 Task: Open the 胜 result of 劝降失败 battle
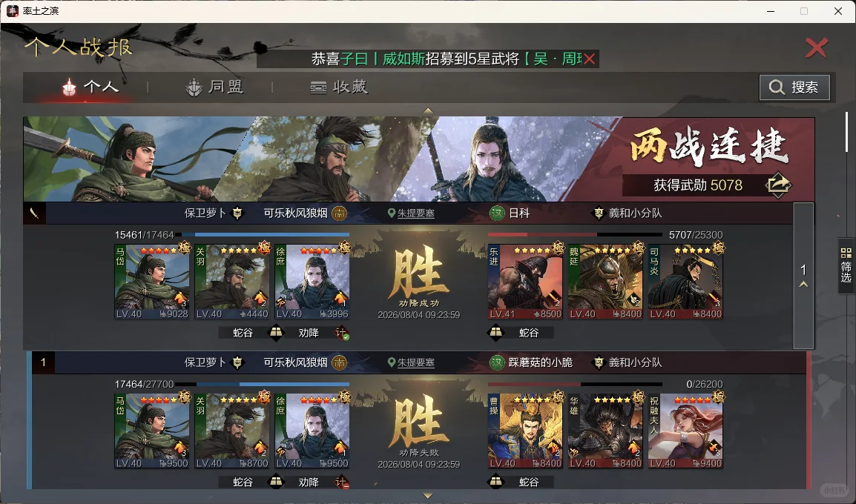(418, 420)
